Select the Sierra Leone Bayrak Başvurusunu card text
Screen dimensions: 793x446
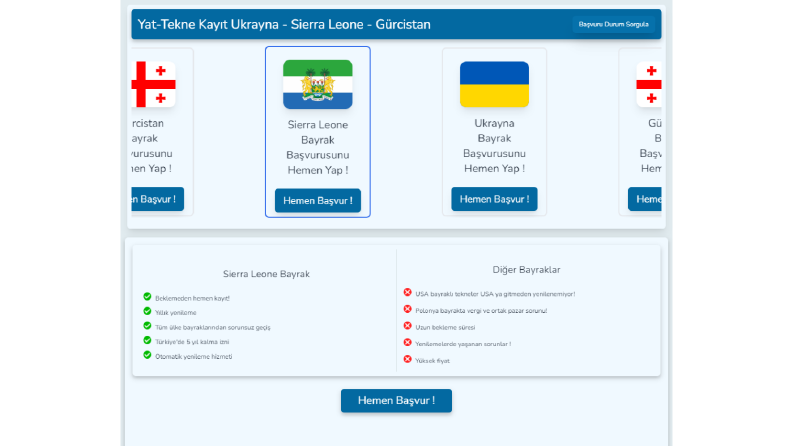[x=318, y=147]
